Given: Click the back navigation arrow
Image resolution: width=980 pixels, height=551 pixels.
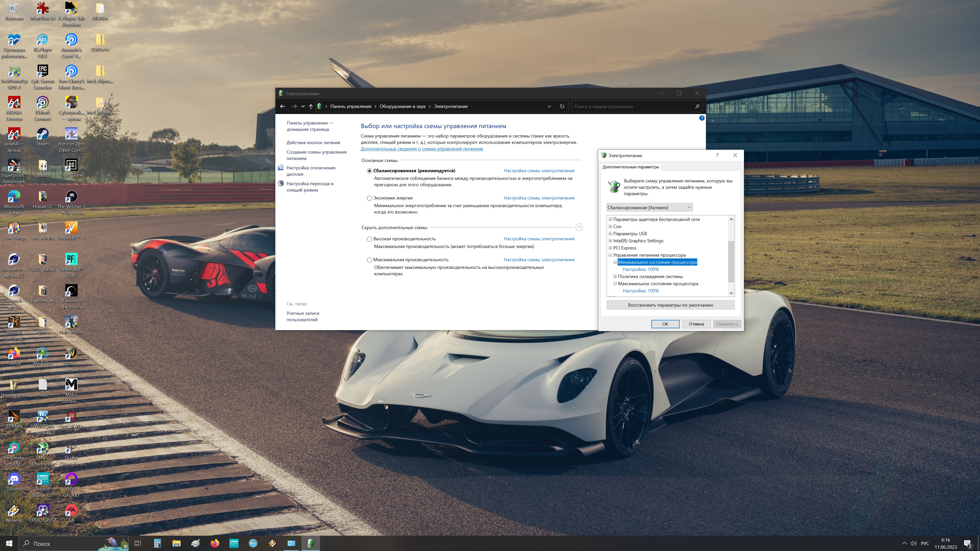Looking at the screenshot, I should coord(282,106).
